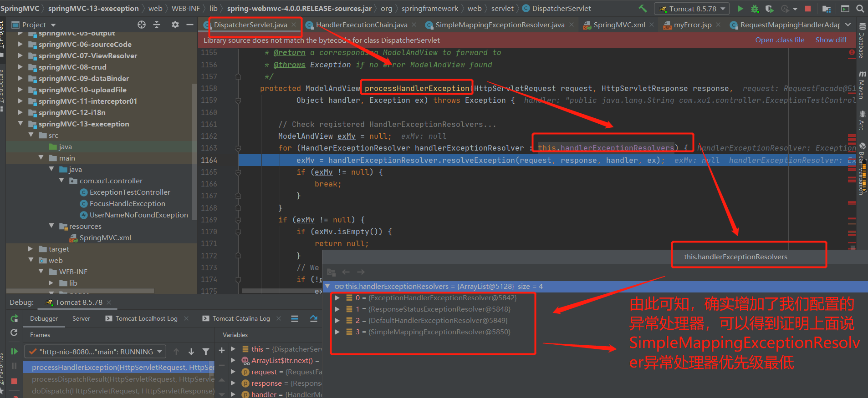This screenshot has width=868, height=398.
Task: Collapse this.handlerExceptionResolvers ArrayList node
Action: click(x=327, y=286)
